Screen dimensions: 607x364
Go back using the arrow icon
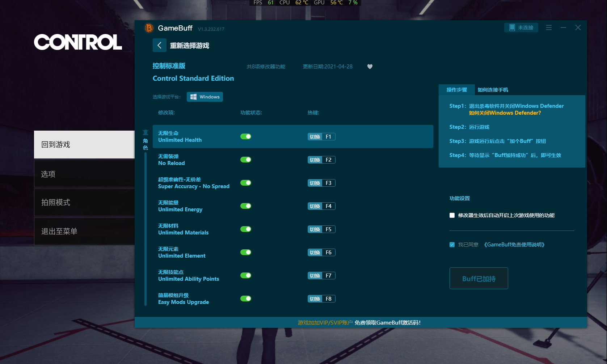159,45
